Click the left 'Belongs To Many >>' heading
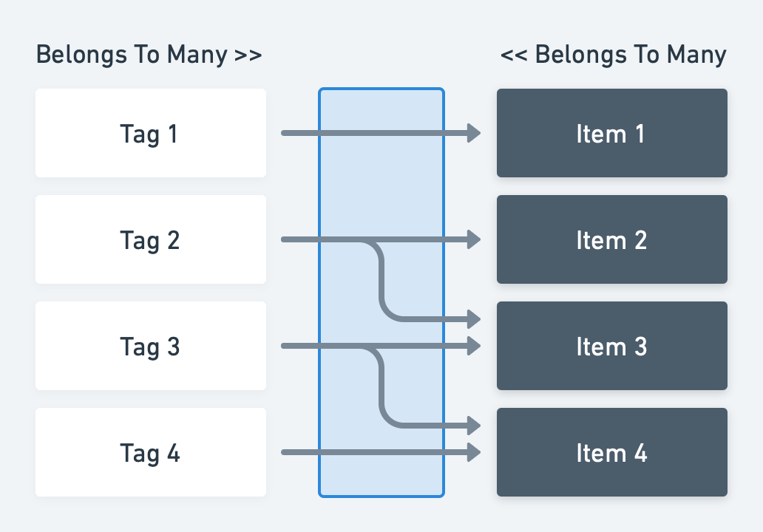The image size is (763, 532). point(149,55)
